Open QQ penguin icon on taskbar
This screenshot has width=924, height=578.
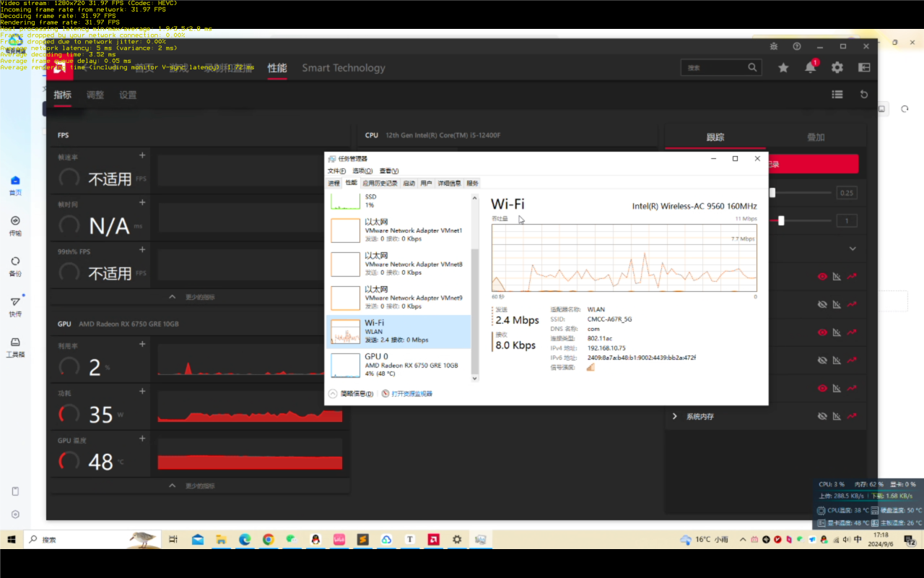pyautogui.click(x=315, y=540)
